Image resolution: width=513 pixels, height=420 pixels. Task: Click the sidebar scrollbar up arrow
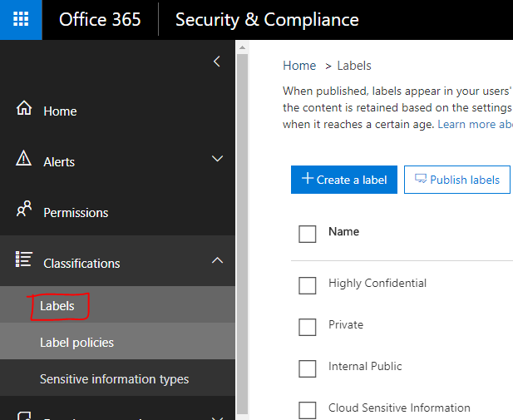[242, 47]
